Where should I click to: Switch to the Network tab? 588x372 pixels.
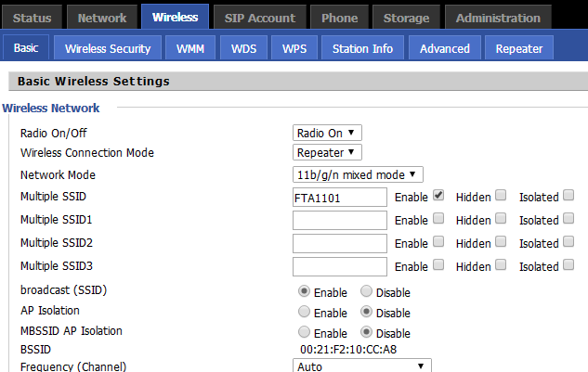point(102,18)
